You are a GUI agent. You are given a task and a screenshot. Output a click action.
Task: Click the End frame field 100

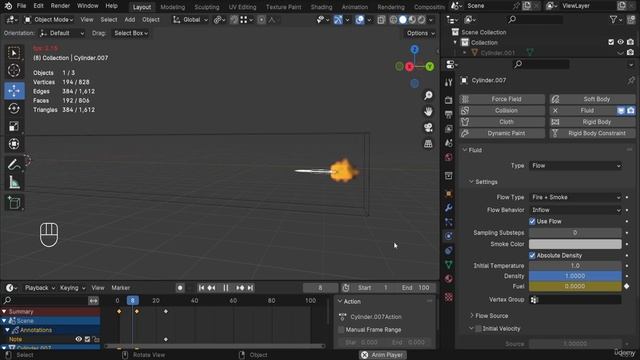(415, 288)
